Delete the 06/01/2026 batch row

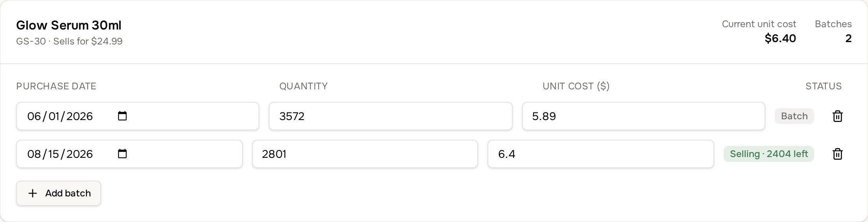pyautogui.click(x=837, y=116)
